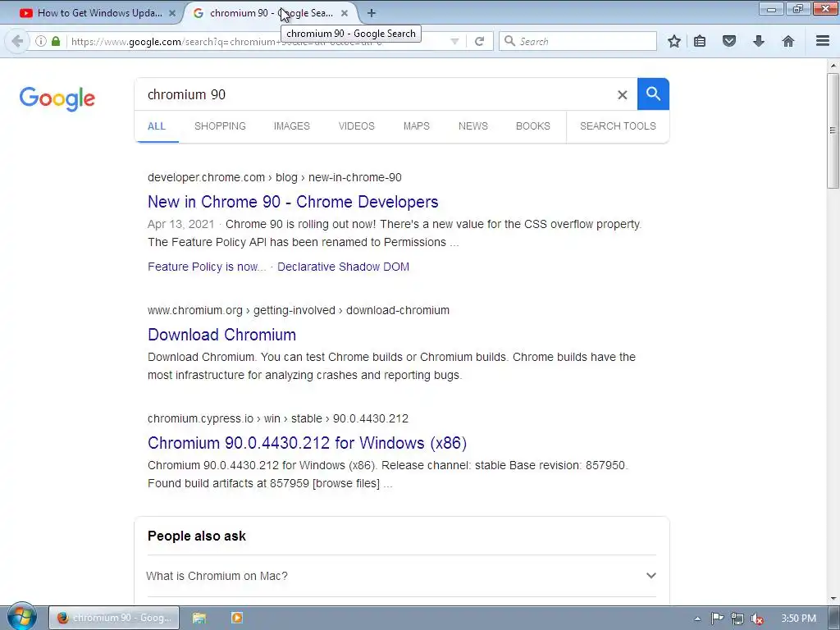Go back using the browser back arrow
The width and height of the screenshot is (840, 630).
[x=17, y=41]
